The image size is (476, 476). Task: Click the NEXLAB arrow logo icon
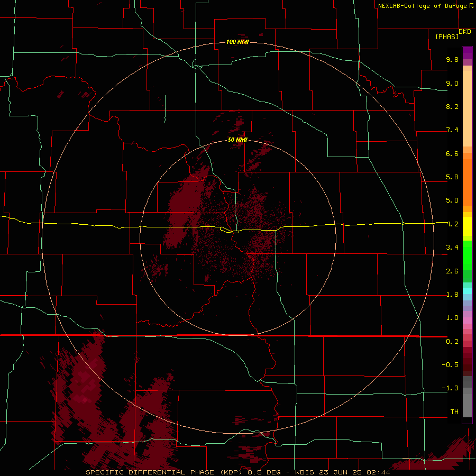click(x=471, y=5)
